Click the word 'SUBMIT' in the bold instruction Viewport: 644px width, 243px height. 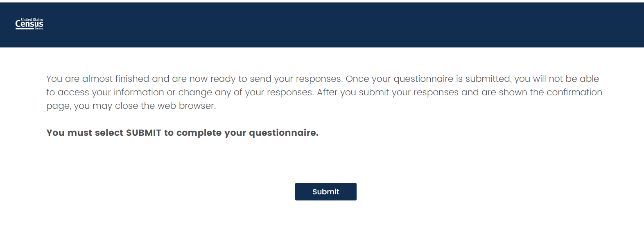[x=143, y=133]
